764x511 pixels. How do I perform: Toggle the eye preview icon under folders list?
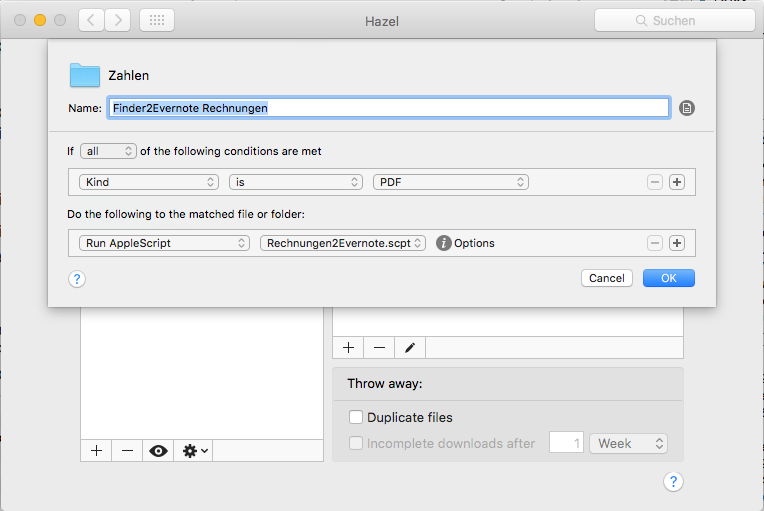tap(158, 451)
